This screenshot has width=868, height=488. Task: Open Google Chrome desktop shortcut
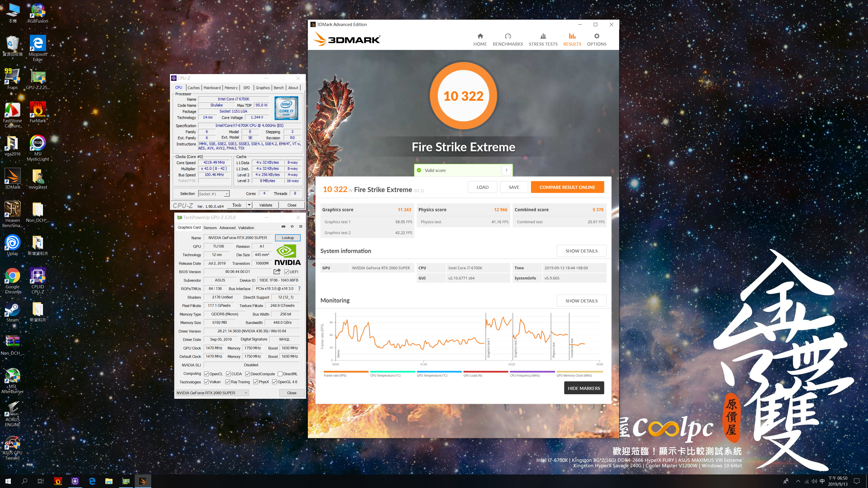(x=12, y=281)
